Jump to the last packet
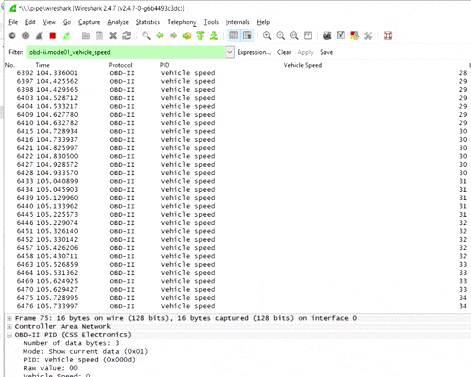The height and width of the screenshot is (377, 471). (214, 35)
